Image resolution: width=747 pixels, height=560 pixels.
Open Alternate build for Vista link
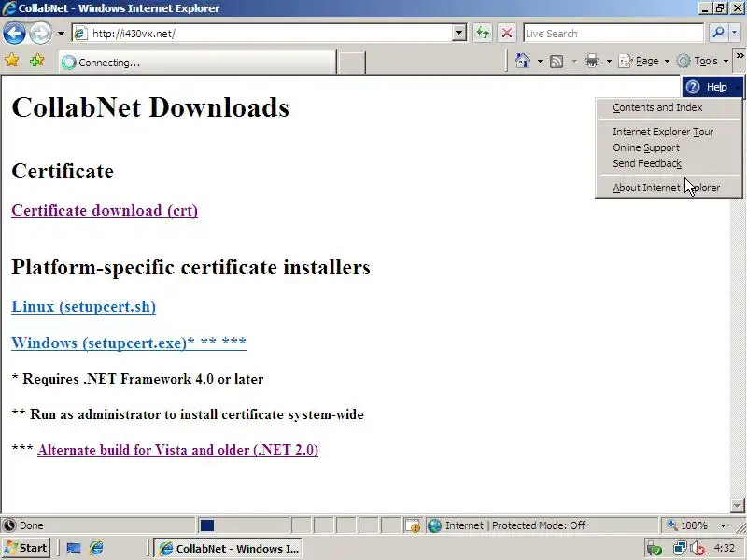[177, 450]
